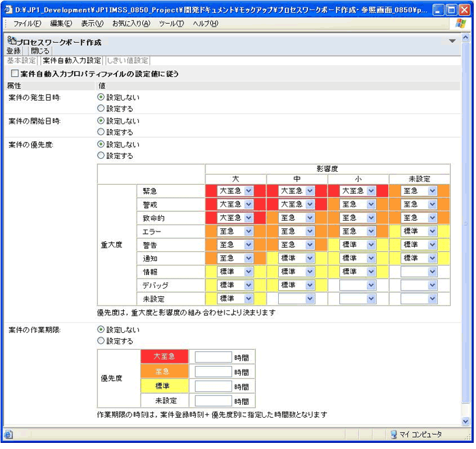
Task: Click the マイ コンピュータ zone icon
Action: [394, 435]
